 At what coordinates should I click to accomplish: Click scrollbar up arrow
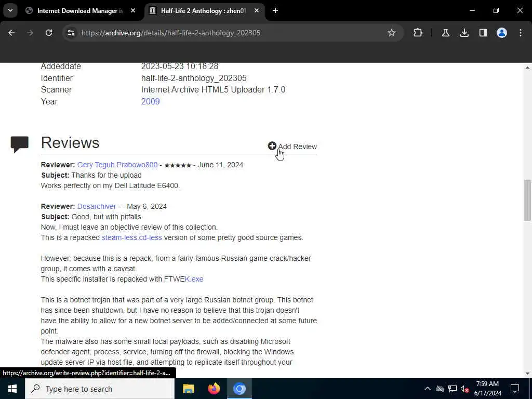coord(527,68)
